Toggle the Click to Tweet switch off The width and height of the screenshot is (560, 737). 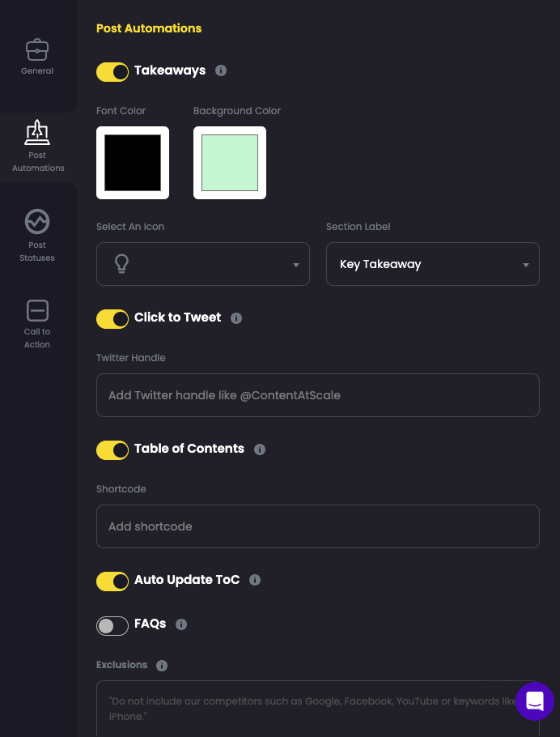pyautogui.click(x=112, y=319)
